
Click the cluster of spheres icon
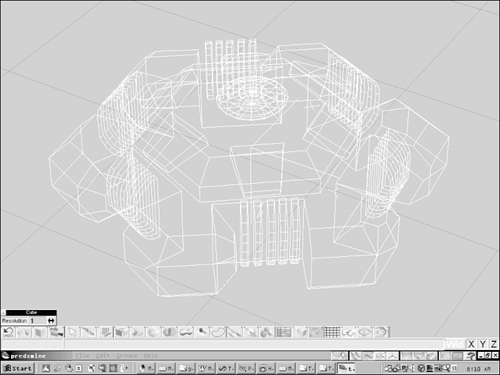267,332
